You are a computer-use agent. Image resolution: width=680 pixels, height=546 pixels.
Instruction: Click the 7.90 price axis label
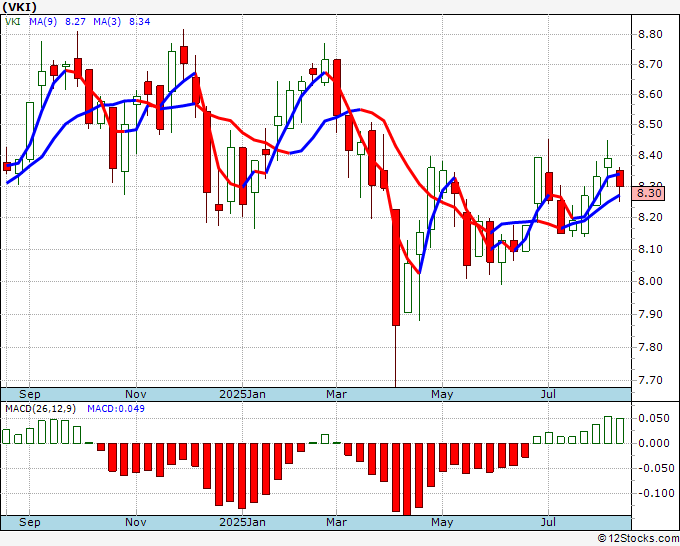[x=651, y=314]
